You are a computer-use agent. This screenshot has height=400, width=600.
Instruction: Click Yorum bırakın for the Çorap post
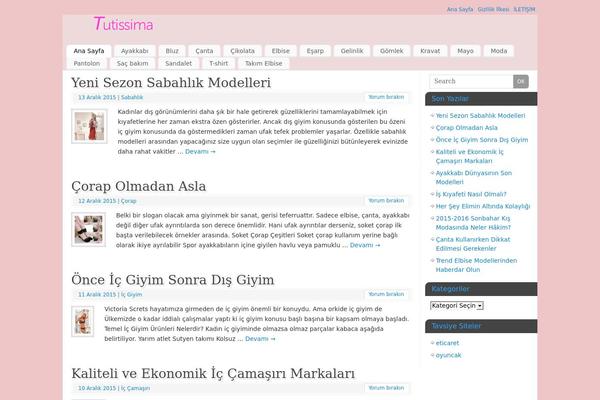pos(386,201)
